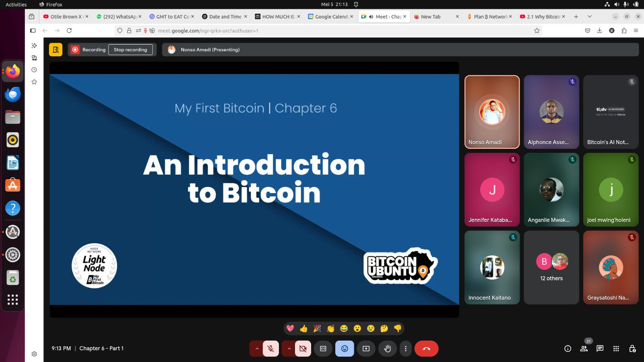Screen dimensions: 644x362
Task: Open the in-call chat panel
Action: click(x=600, y=349)
